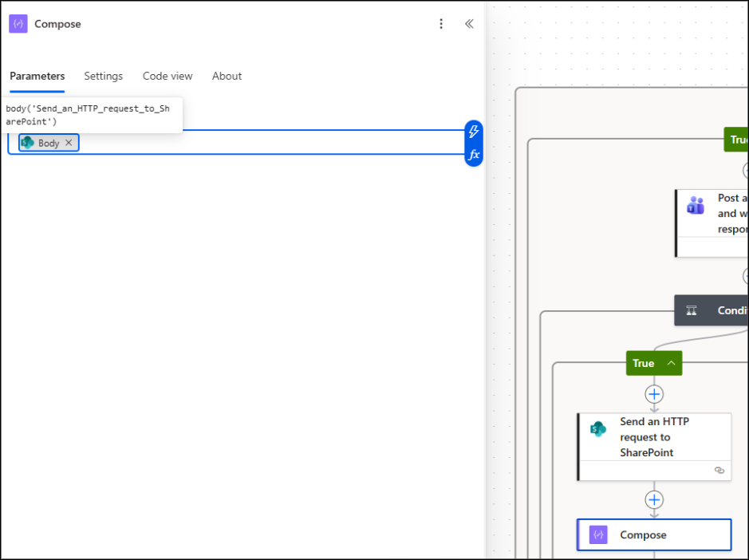Open the Settings tab
The width and height of the screenshot is (749, 560).
coord(104,76)
